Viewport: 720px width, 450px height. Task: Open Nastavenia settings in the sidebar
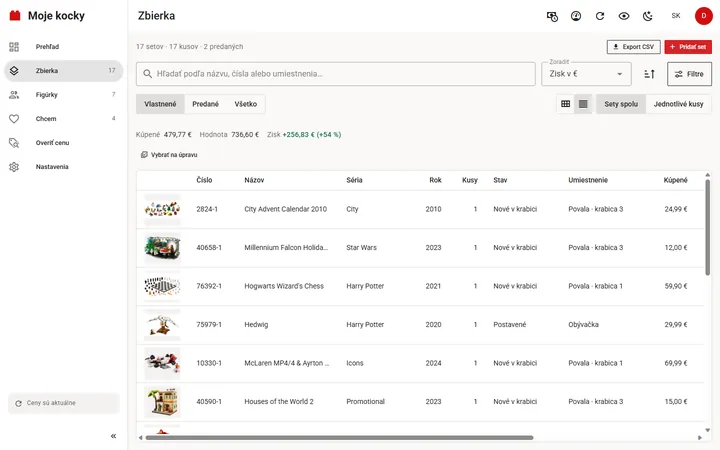point(63,167)
